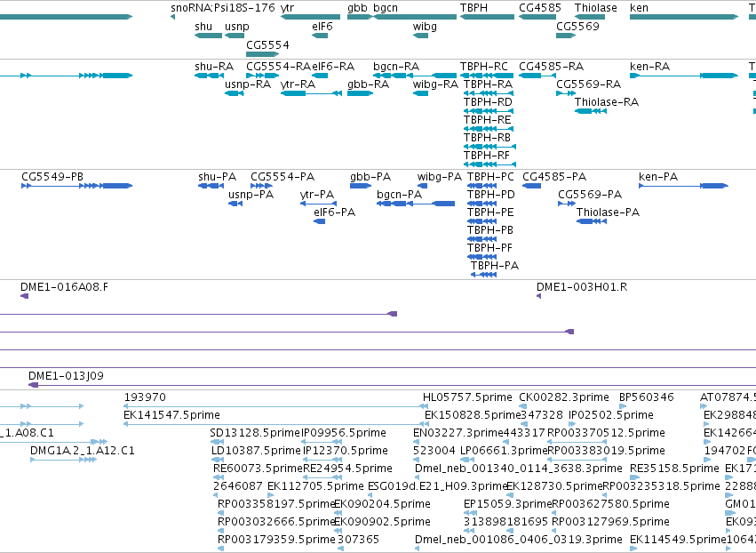
Task: Click the ytr-RA transcript label
Action: coord(298,84)
